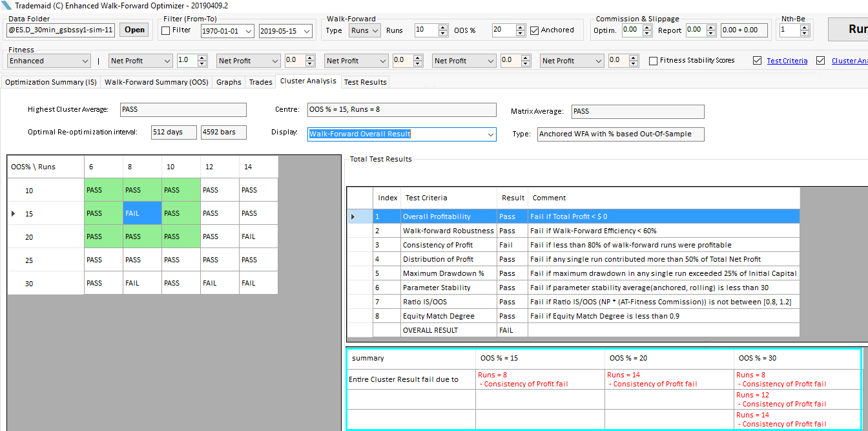Open the Walk-Forward Type dropdown

pos(365,30)
